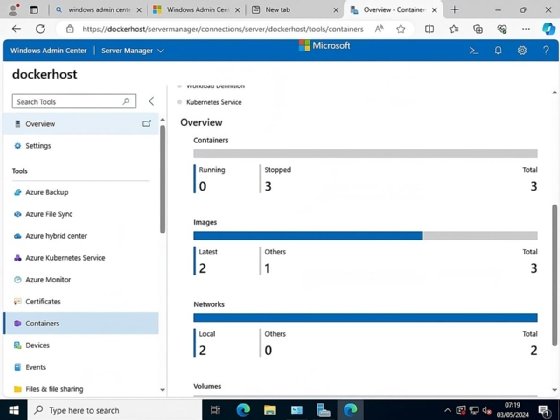Toggle split screen icon in Edge toolbar
The height and width of the screenshot is (420, 560).
(x=429, y=29)
